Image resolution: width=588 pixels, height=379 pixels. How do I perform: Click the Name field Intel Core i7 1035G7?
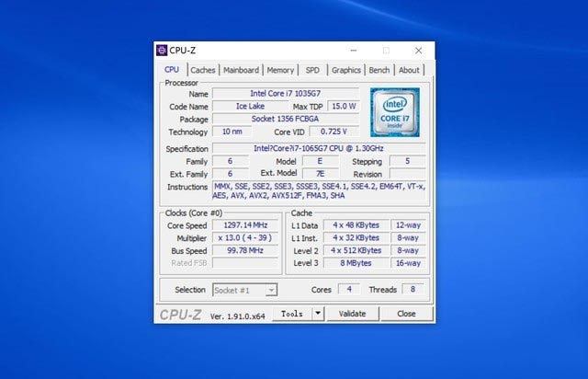pos(286,94)
